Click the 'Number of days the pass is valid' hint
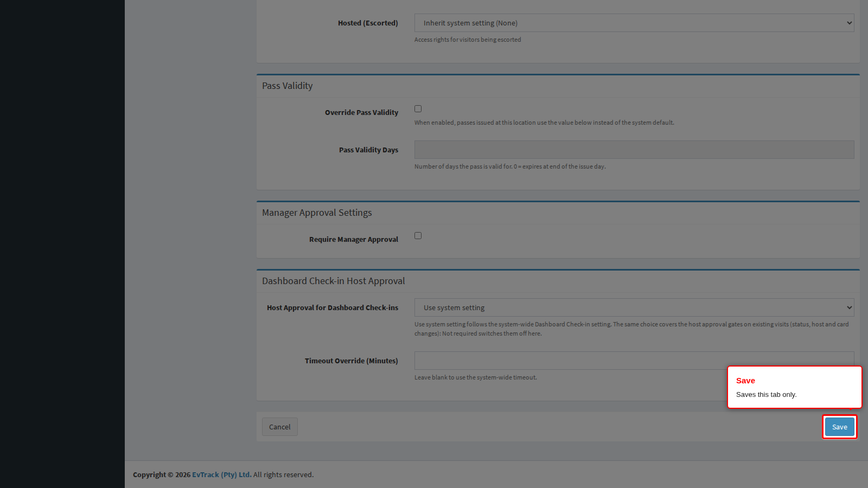The image size is (868, 488). 510,166
